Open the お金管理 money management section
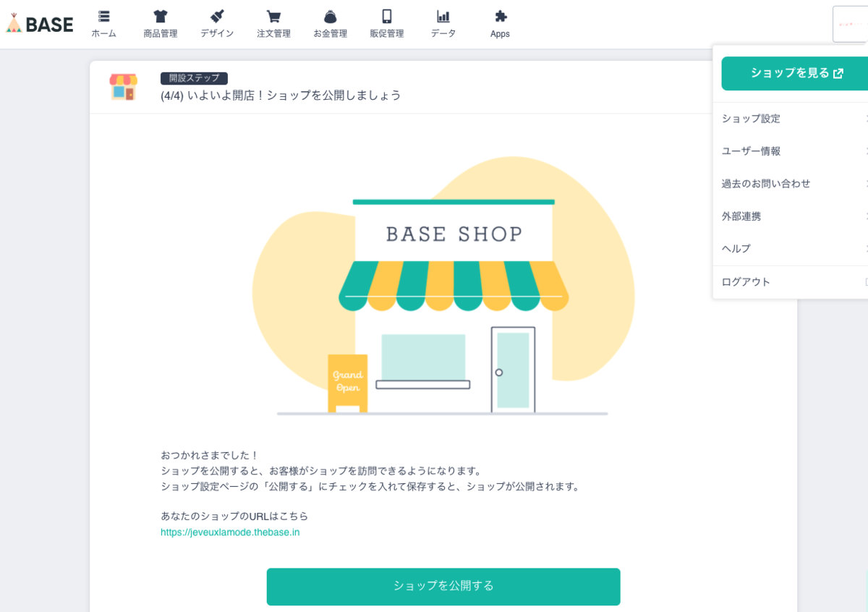 (329, 22)
